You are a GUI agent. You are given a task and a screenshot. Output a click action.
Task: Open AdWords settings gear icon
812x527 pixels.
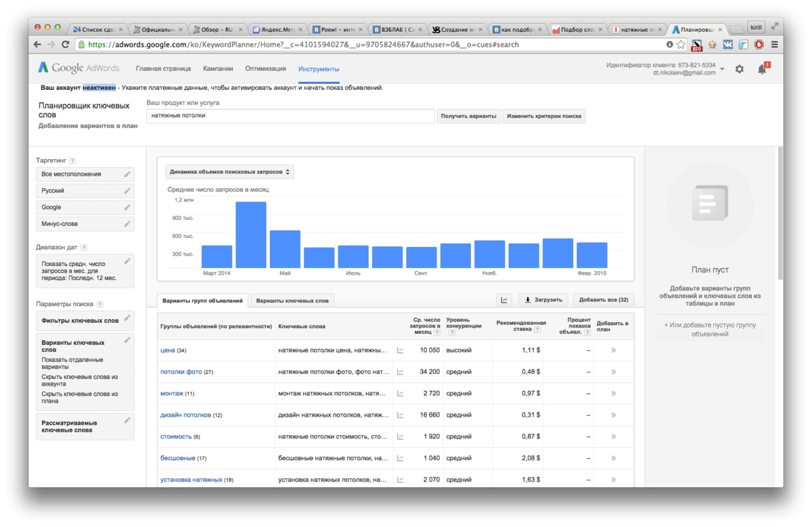[740, 69]
